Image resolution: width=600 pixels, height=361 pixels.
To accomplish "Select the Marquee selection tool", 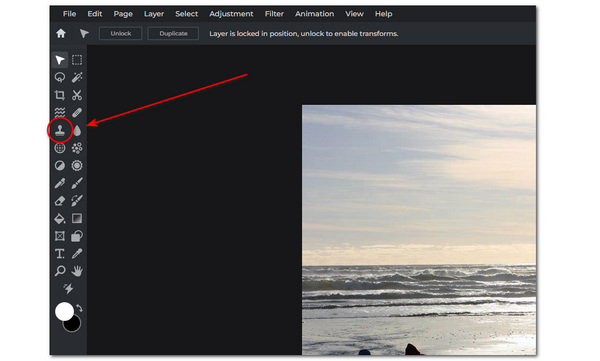I will point(77,60).
